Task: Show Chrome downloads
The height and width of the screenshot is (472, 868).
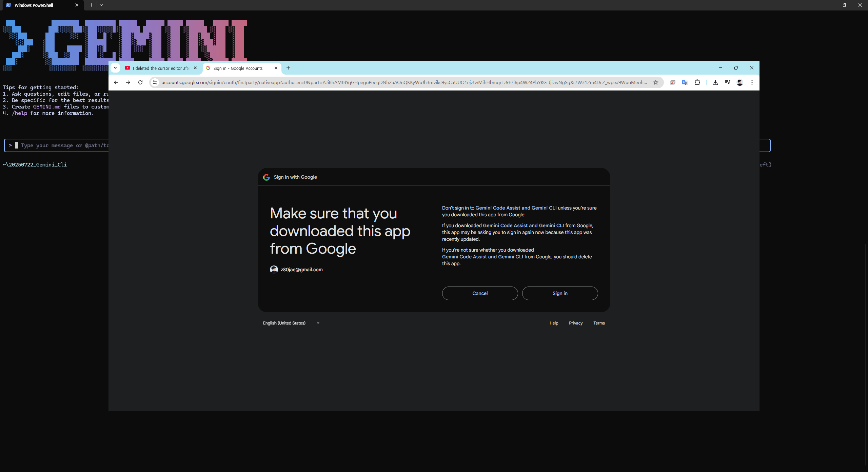Action: 715,82
